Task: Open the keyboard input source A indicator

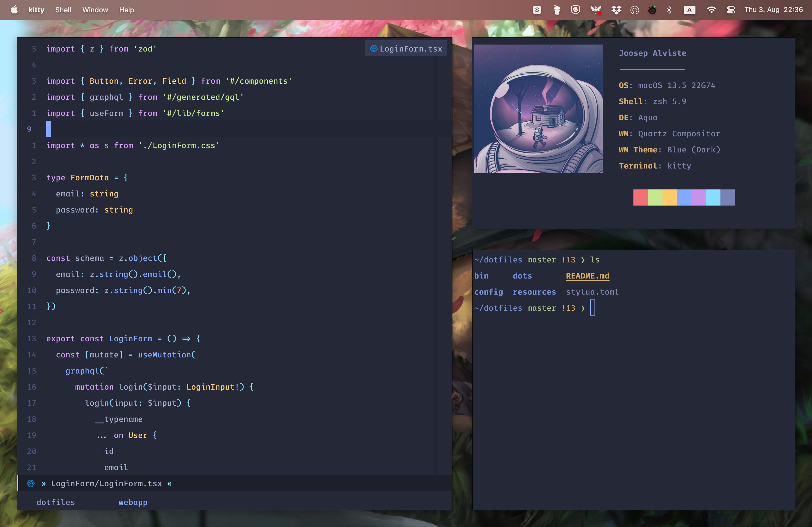Action: (689, 10)
